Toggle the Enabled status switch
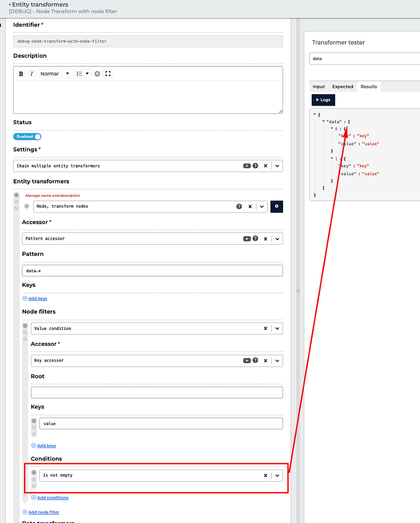The height and width of the screenshot is (523, 420). click(x=27, y=136)
